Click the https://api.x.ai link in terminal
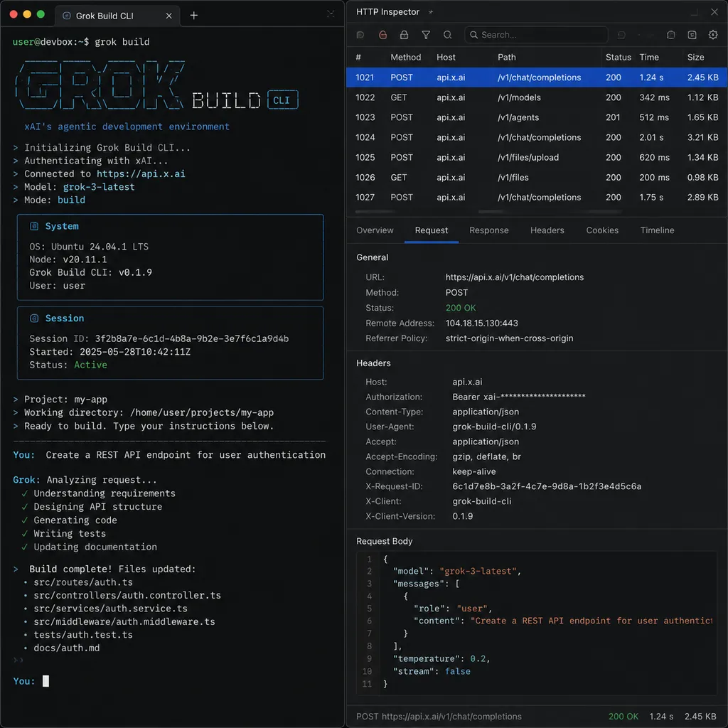Screen dimensions: 728x728 click(141, 173)
